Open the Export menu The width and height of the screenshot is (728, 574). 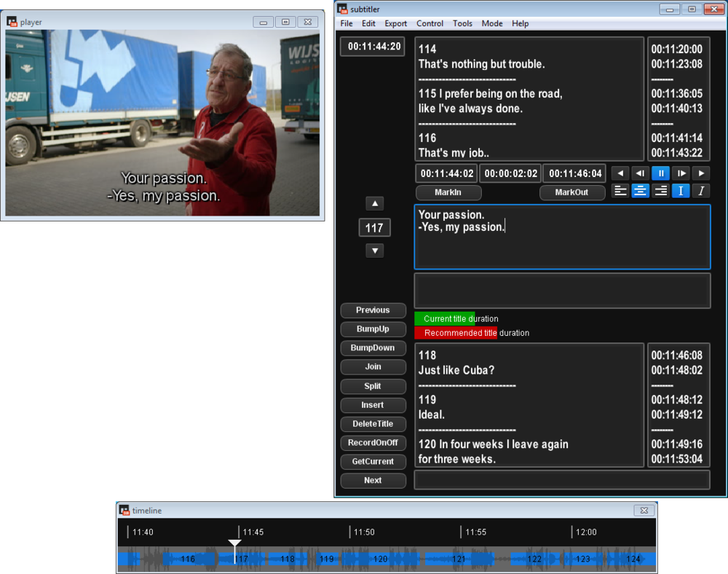[x=396, y=23]
